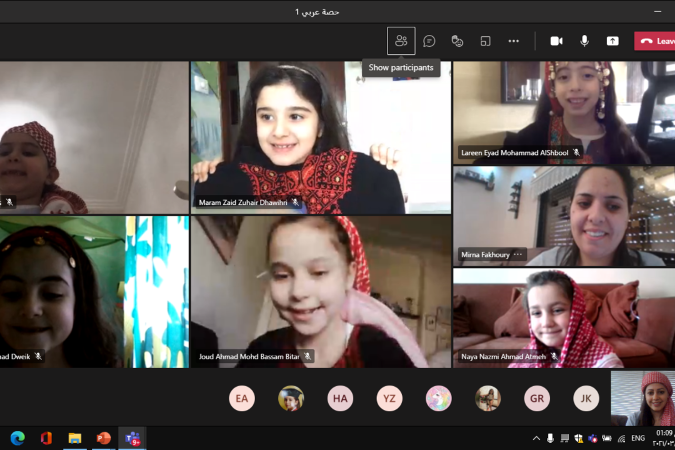Toggle the camera on or off

(x=556, y=41)
